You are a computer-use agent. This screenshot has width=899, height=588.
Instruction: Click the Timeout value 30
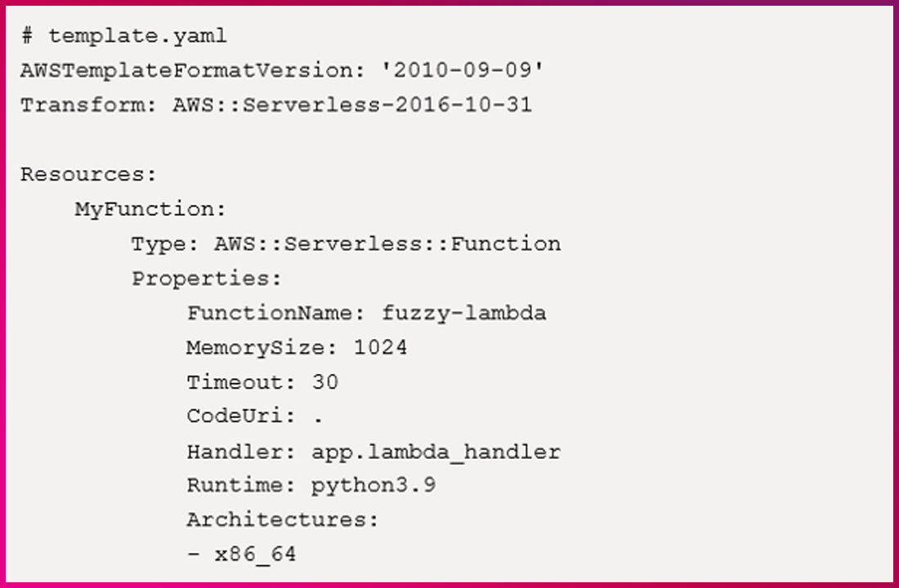coord(324,382)
